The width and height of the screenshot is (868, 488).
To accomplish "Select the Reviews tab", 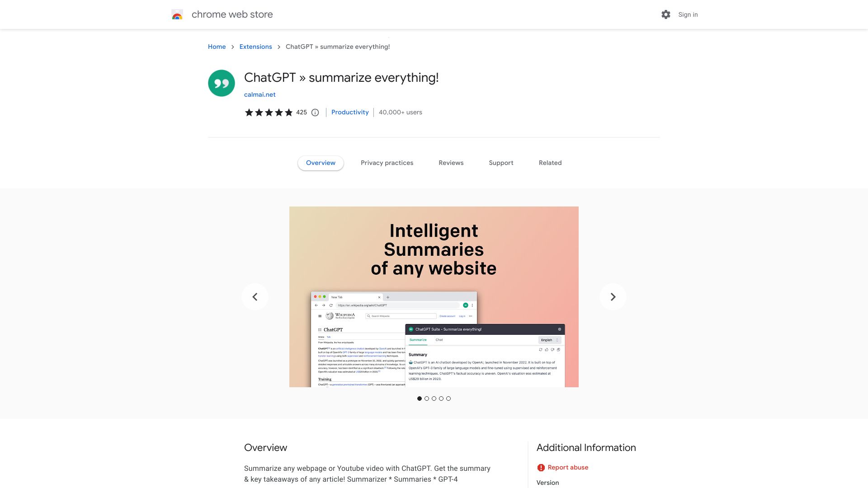I will tap(451, 163).
